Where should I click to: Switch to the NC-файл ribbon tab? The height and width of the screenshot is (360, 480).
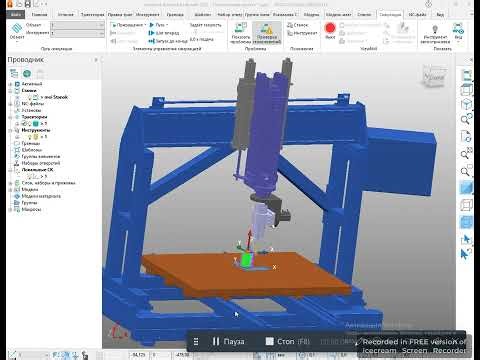417,15
